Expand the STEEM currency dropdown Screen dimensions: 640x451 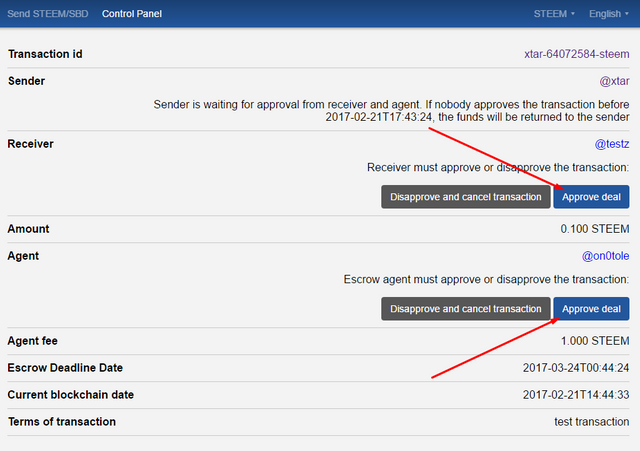(x=554, y=14)
